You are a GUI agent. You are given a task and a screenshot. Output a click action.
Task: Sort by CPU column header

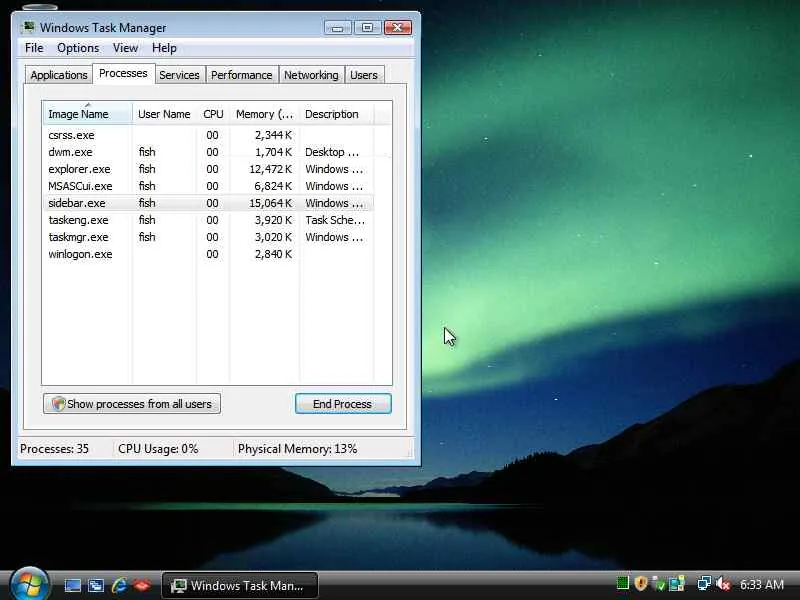[x=213, y=114]
